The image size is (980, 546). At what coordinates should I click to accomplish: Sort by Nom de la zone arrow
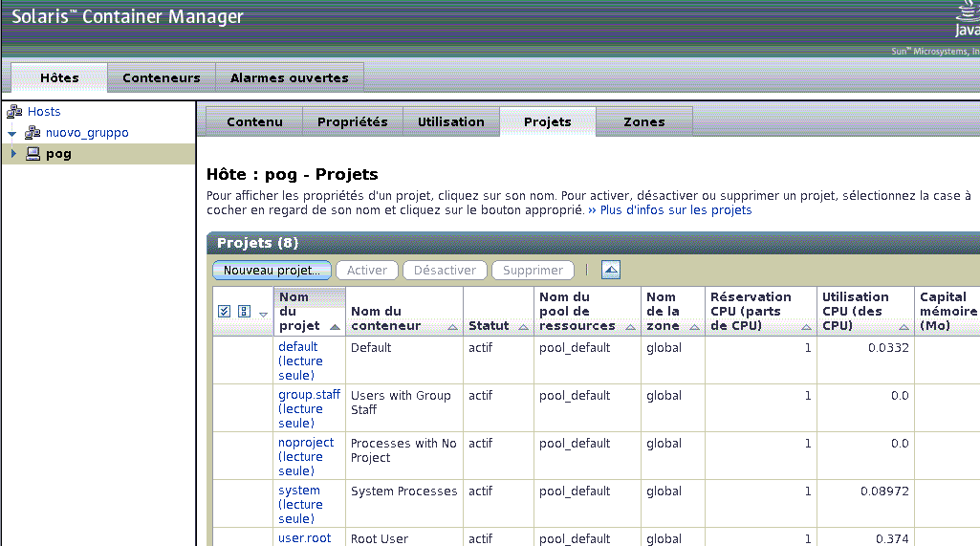pyautogui.click(x=694, y=327)
